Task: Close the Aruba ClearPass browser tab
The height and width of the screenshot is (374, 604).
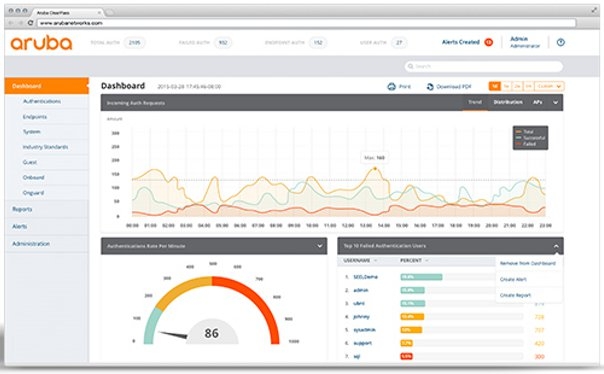Action: 99,13
